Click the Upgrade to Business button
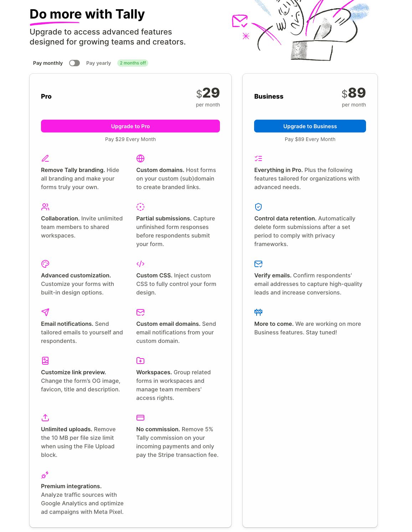 pyautogui.click(x=310, y=126)
